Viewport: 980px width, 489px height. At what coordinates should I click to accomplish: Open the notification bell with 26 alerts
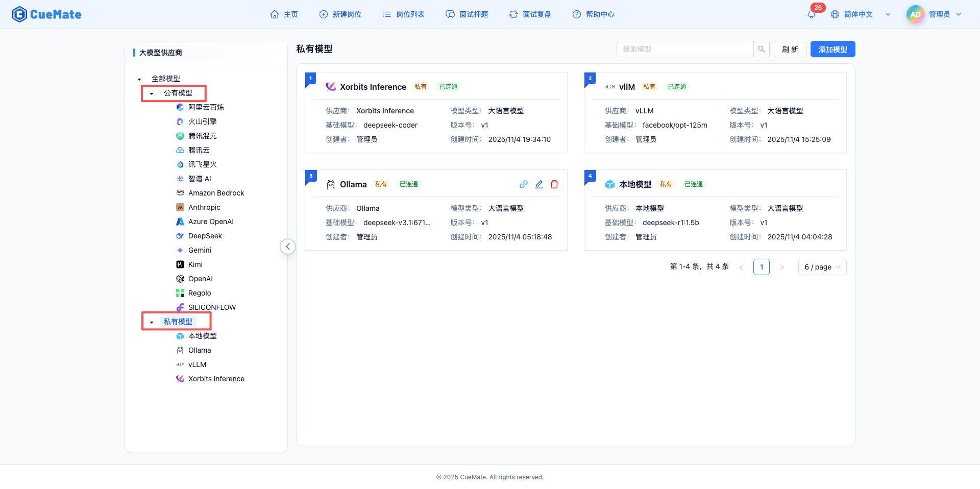tap(811, 14)
